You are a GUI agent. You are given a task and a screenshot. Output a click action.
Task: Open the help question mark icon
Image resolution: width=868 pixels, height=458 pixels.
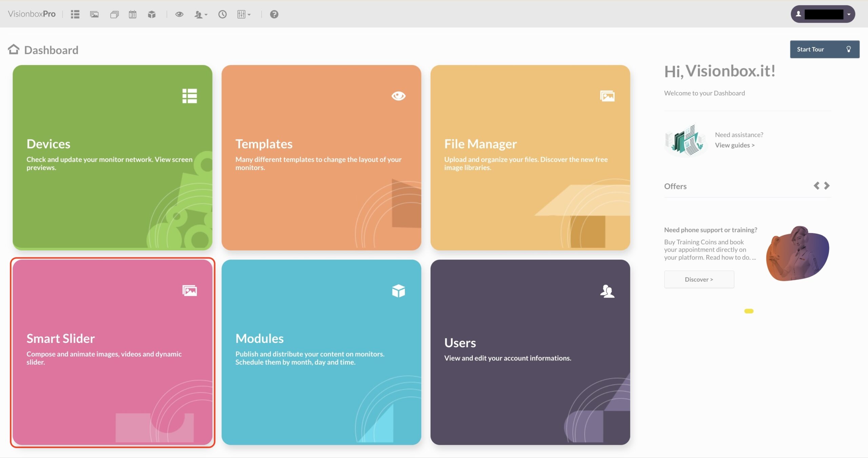274,14
